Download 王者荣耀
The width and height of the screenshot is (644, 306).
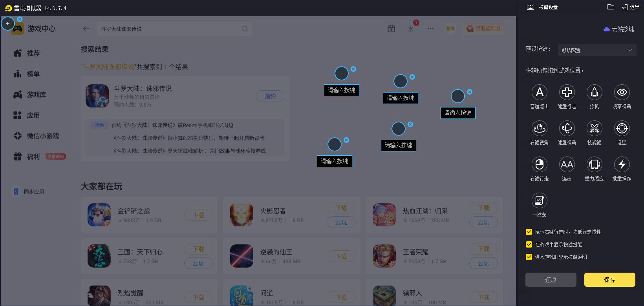pyautogui.click(x=484, y=249)
